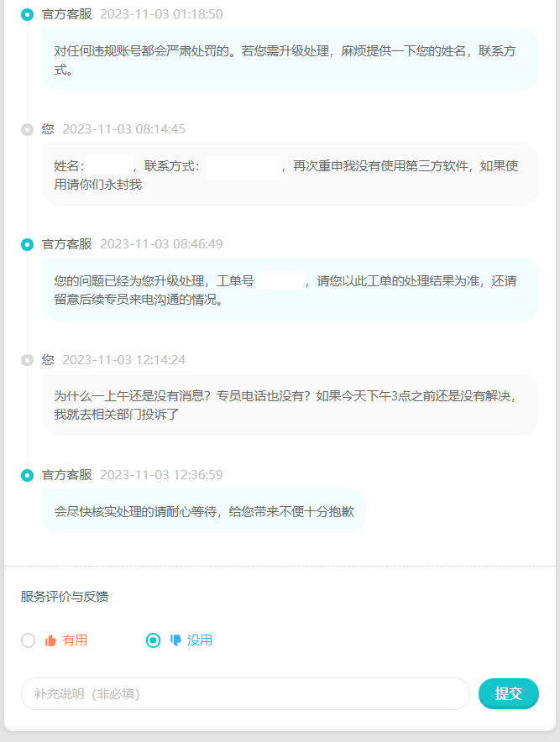
Task: Click the 服务评价与反馈 section heading
Action: pyautogui.click(x=65, y=596)
